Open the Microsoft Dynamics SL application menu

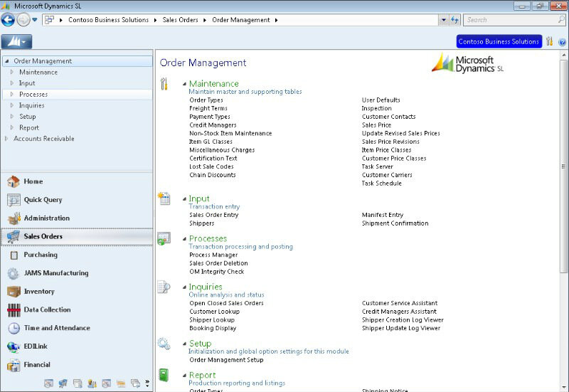click(16, 42)
